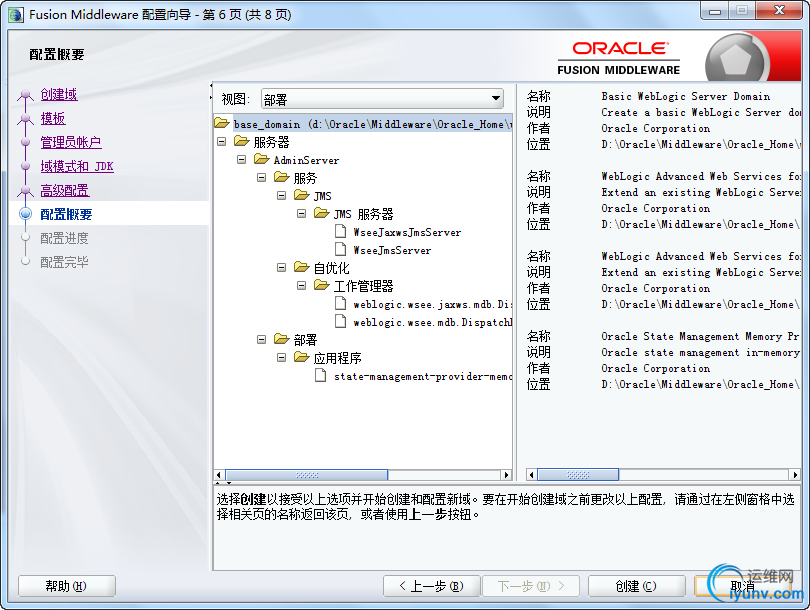Click details panel scrollbar right arrow
Viewport: 810px width, 610px height.
coord(796,474)
